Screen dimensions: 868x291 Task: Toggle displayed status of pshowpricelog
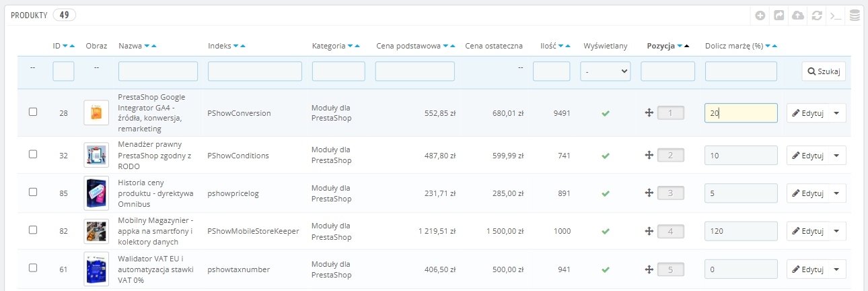[x=606, y=193]
